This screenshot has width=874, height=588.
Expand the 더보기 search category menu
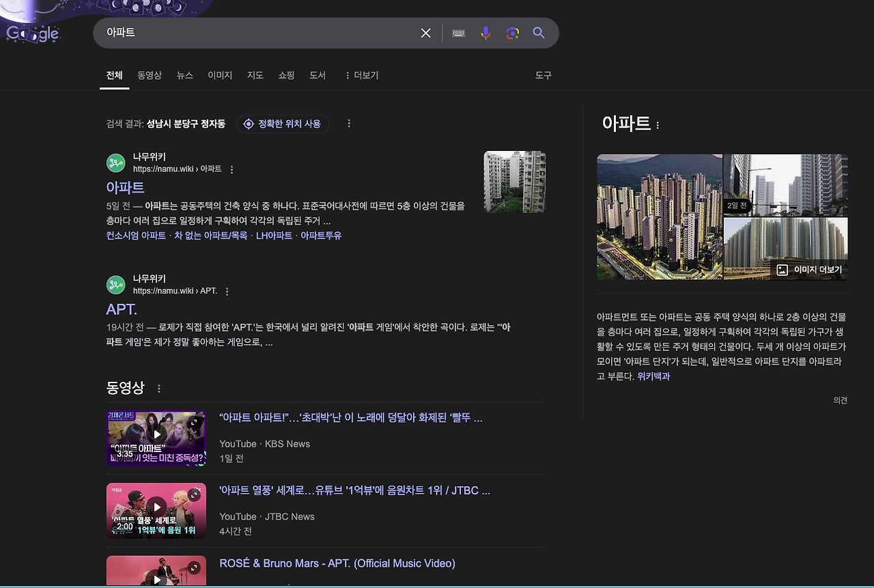point(361,75)
